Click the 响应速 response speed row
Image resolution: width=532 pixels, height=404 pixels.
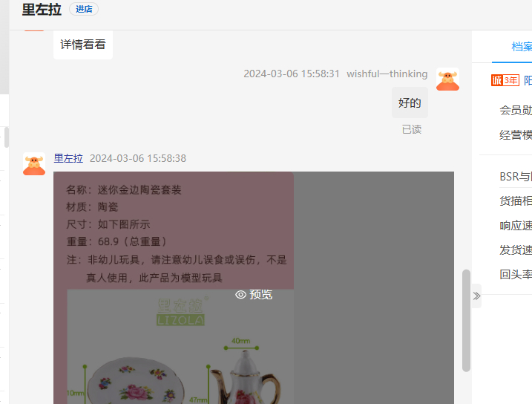516,226
